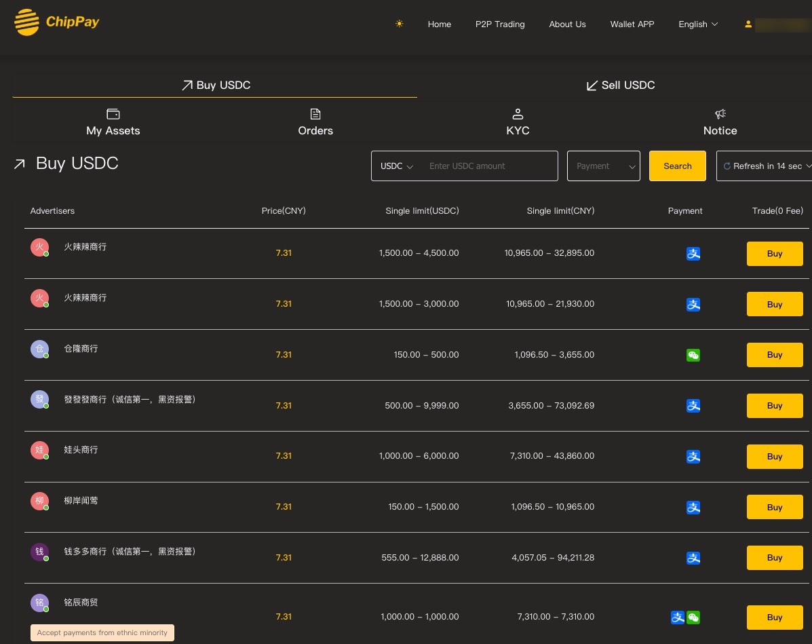Click WeChat pay icon in 铭辰商贸 row

(693, 617)
